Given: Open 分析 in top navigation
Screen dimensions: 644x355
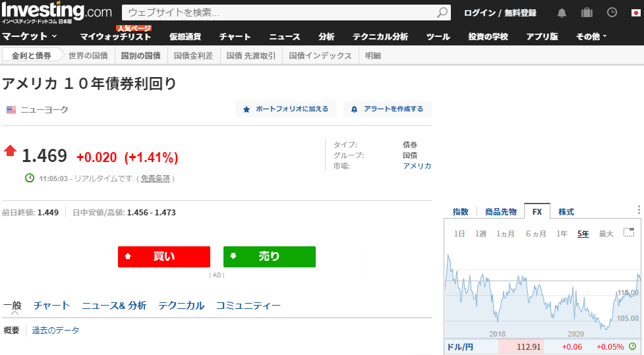Looking at the screenshot, I should 326,36.
